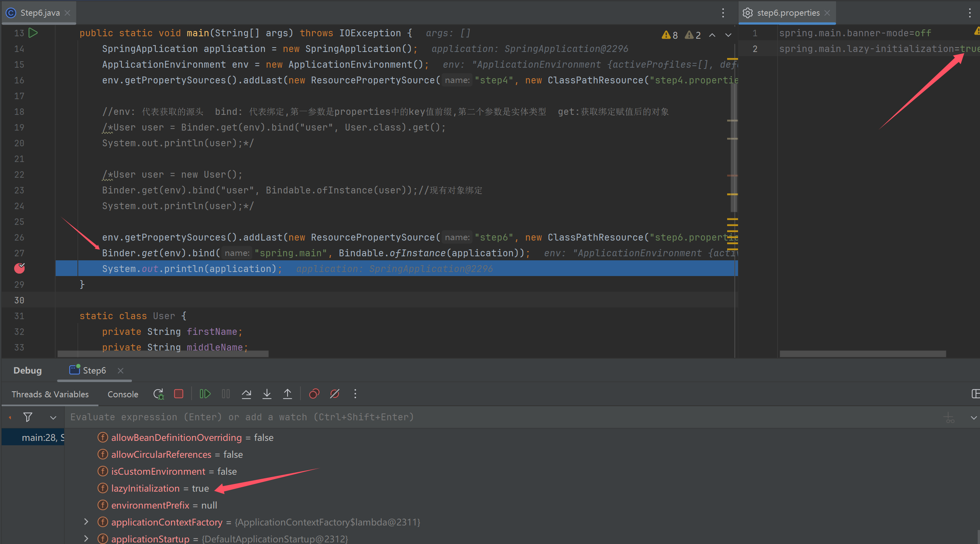Image resolution: width=980 pixels, height=544 pixels.
Task: Stop the debug session
Action: [179, 394]
